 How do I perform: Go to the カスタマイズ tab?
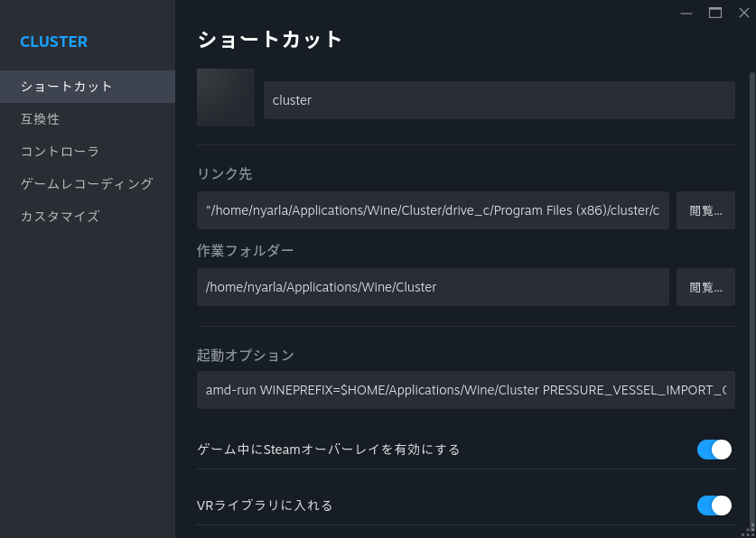click(x=88, y=217)
